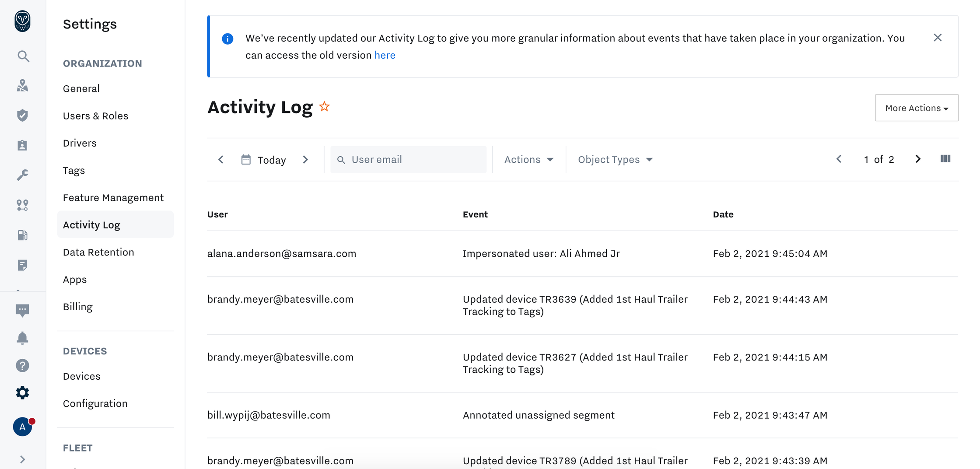Open the messages chat bubble icon
980x469 pixels.
(x=22, y=311)
